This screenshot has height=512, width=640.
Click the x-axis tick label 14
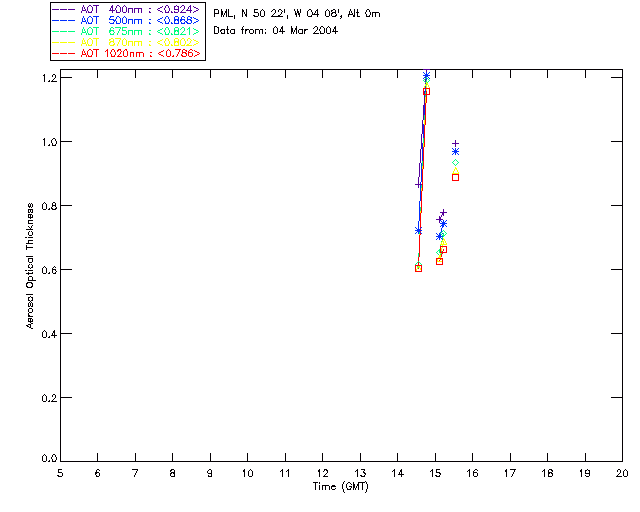(x=398, y=473)
